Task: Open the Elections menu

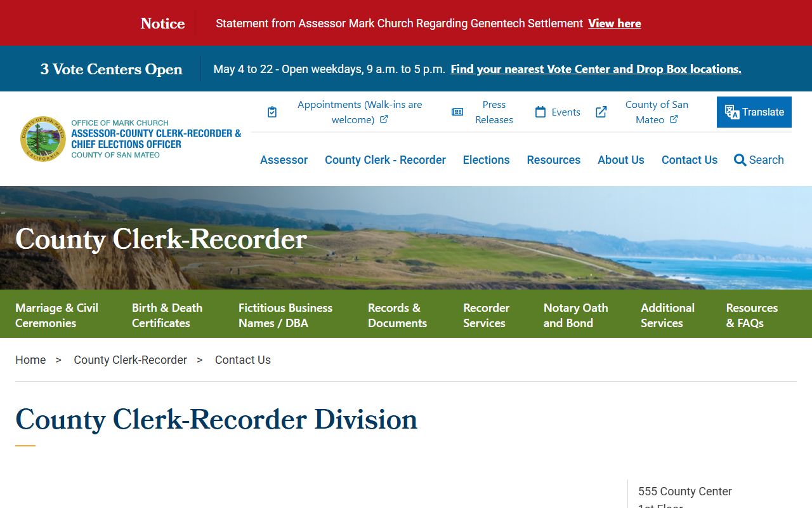Action: pyautogui.click(x=486, y=160)
